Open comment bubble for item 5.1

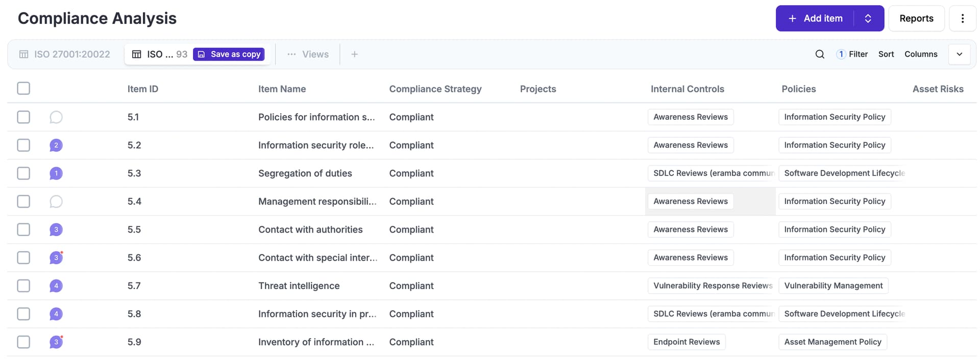(56, 117)
